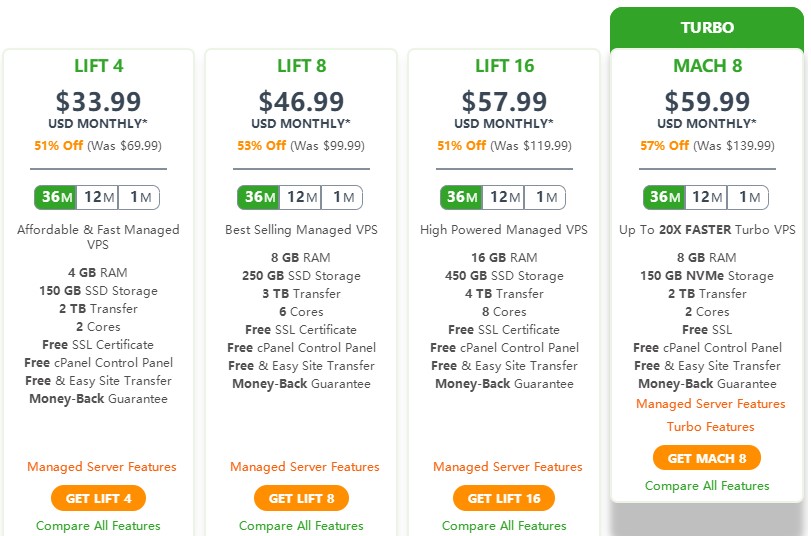Compare All Features for Lift 16
Screen dimensions: 811x536
tap(504, 526)
